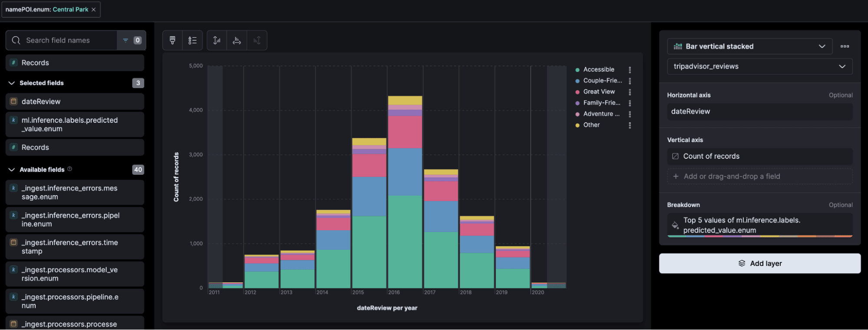868x330 pixels.
Task: Click the Add layer button
Action: pyautogui.click(x=759, y=263)
